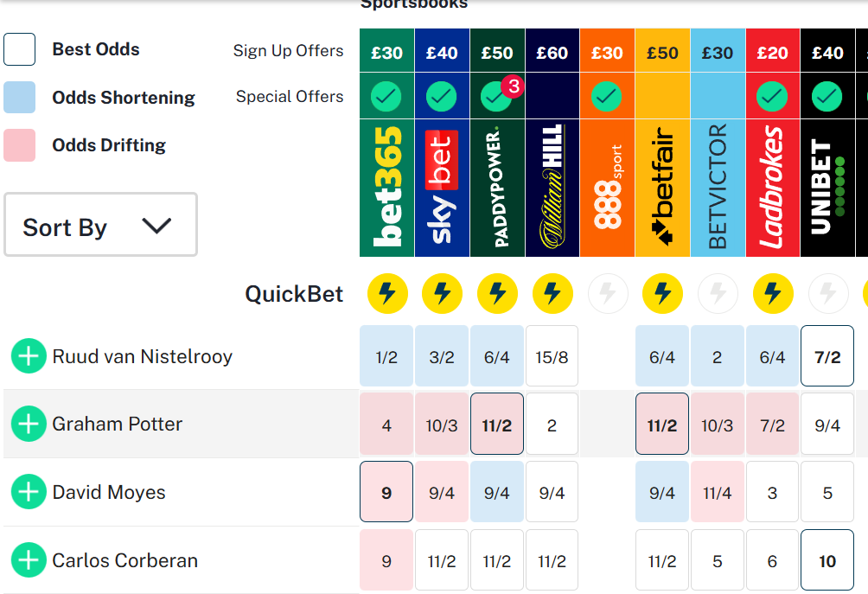Click the Ladbrokes QuickBet lightning icon
Image resolution: width=868 pixels, height=594 pixels.
click(772, 293)
